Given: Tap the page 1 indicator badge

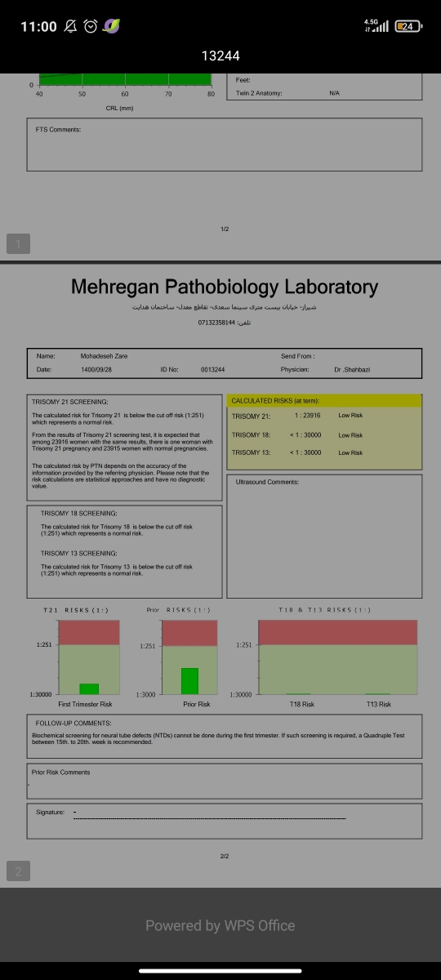Looking at the screenshot, I should point(19,243).
